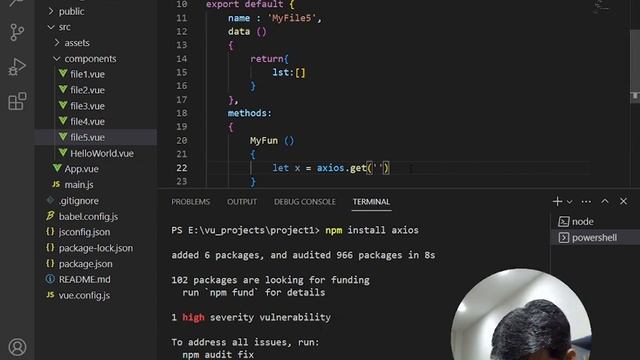Image resolution: width=640 pixels, height=360 pixels.
Task: Click 'lst:[]' on line 15
Action: [289, 72]
